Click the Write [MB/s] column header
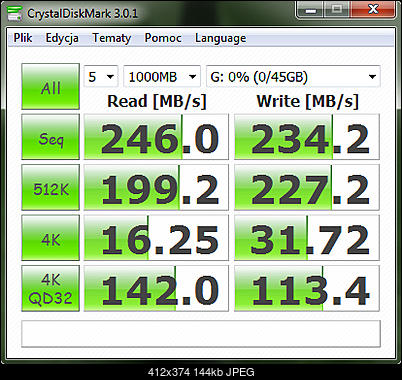This screenshot has height=380, width=402. (307, 101)
